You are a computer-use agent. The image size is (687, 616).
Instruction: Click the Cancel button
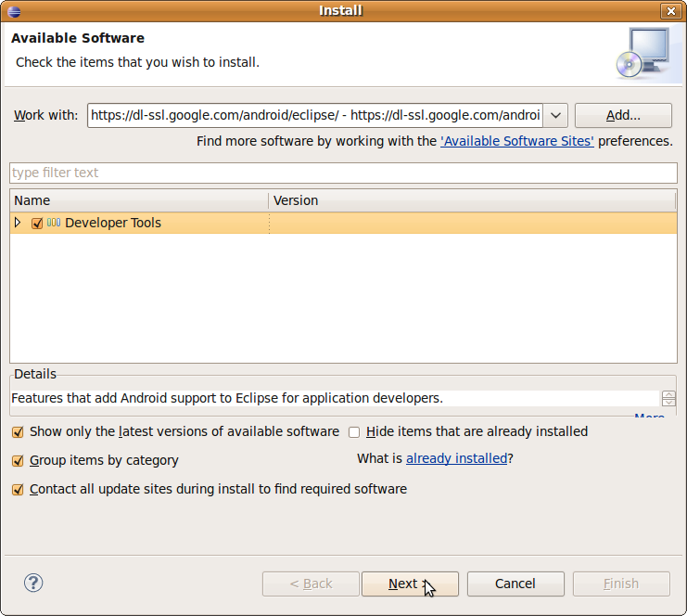pos(515,584)
